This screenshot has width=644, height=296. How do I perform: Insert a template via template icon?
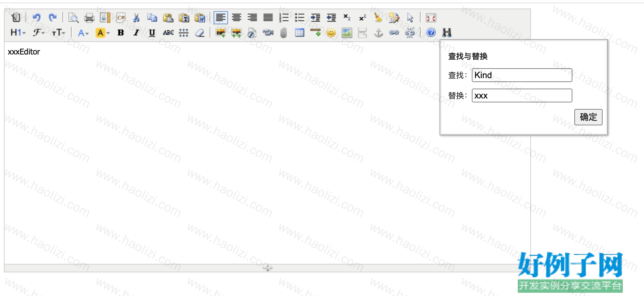pos(105,17)
